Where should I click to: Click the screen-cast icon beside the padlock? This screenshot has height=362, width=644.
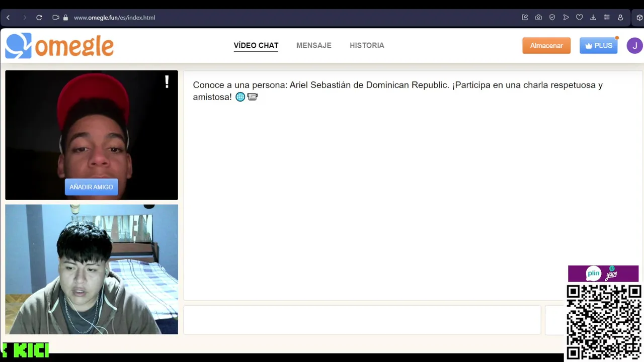click(x=56, y=18)
